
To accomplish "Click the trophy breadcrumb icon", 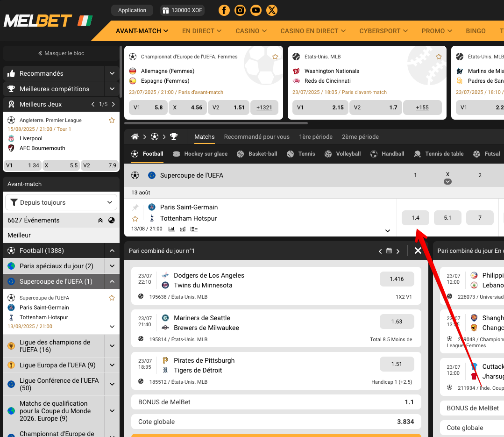I will pos(174,136).
